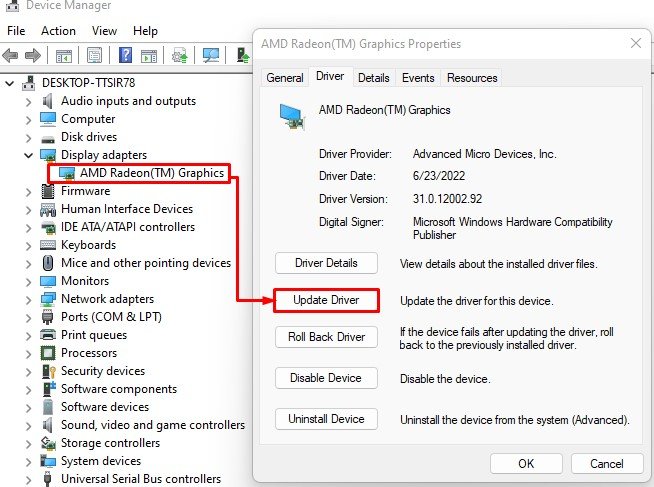Click the Storage controllers icon
The height and width of the screenshot is (487, 654).
[x=48, y=443]
